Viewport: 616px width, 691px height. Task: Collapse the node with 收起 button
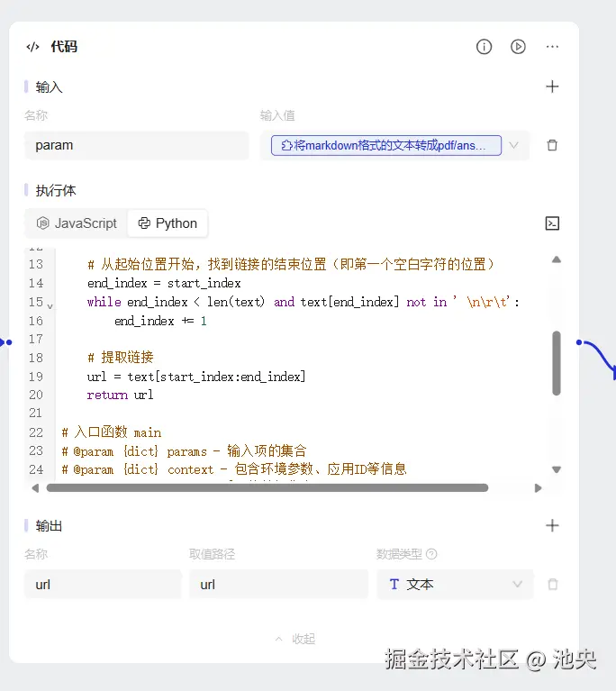tap(295, 639)
